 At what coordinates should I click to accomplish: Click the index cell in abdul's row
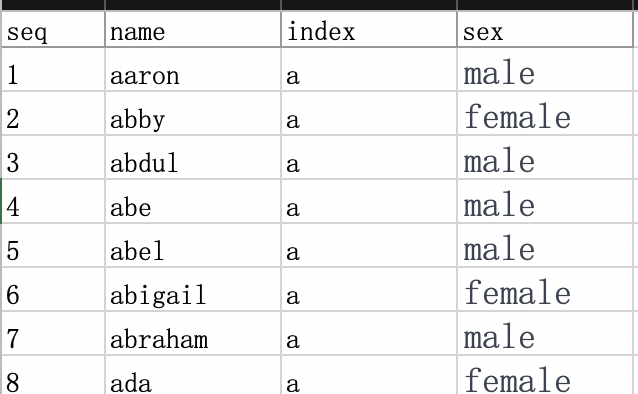click(x=369, y=158)
